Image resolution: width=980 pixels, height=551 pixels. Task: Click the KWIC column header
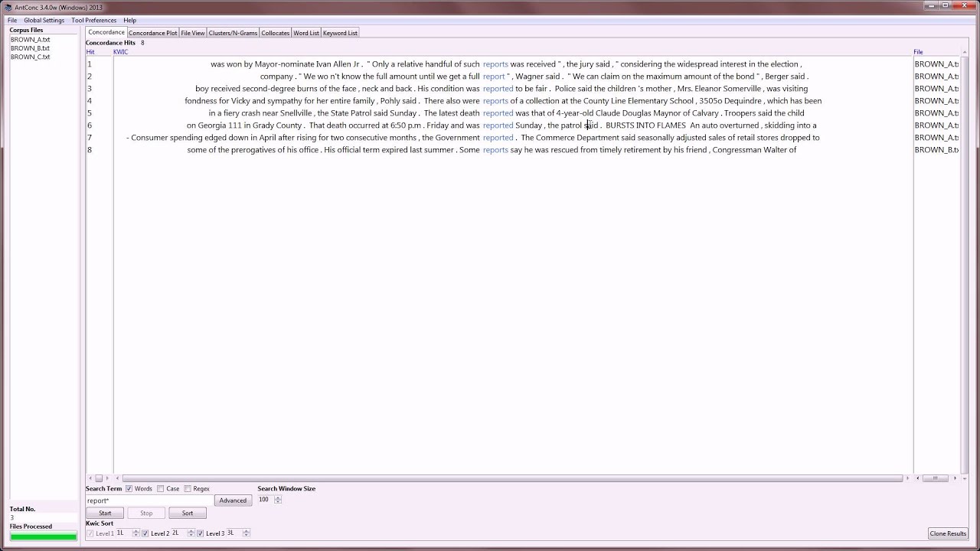(x=120, y=52)
